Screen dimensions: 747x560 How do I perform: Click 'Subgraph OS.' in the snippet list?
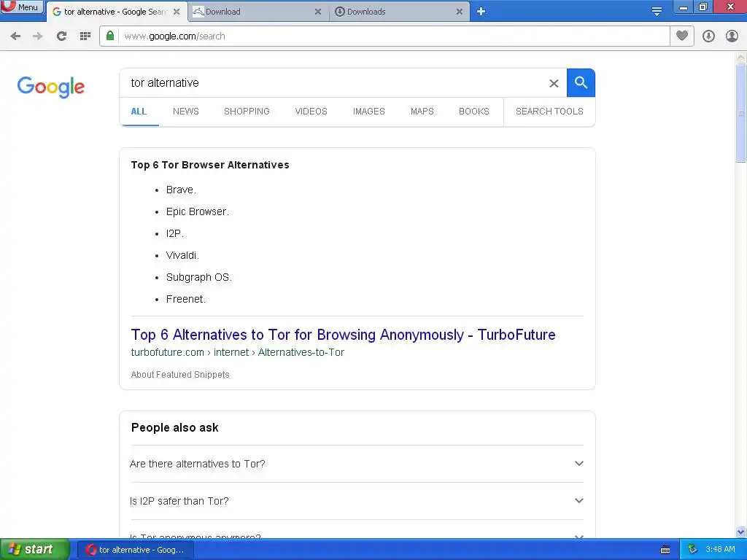[x=198, y=277]
